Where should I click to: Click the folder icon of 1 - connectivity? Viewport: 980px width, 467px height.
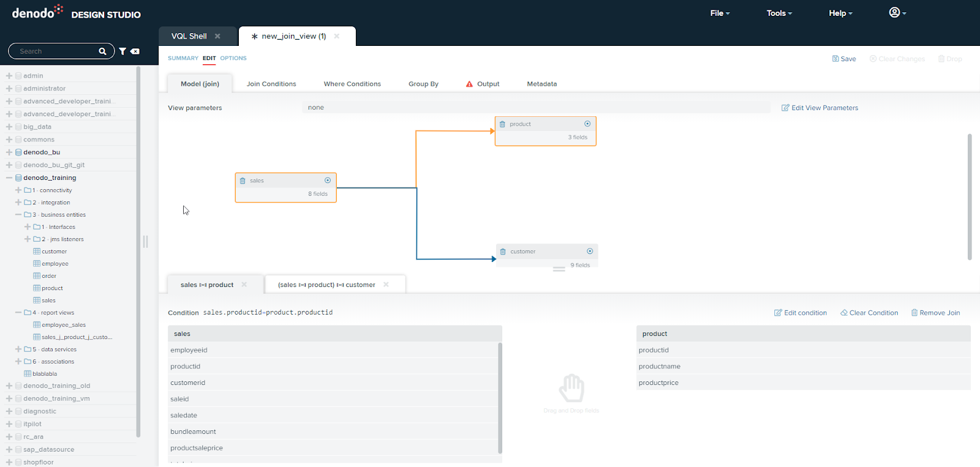(x=28, y=190)
